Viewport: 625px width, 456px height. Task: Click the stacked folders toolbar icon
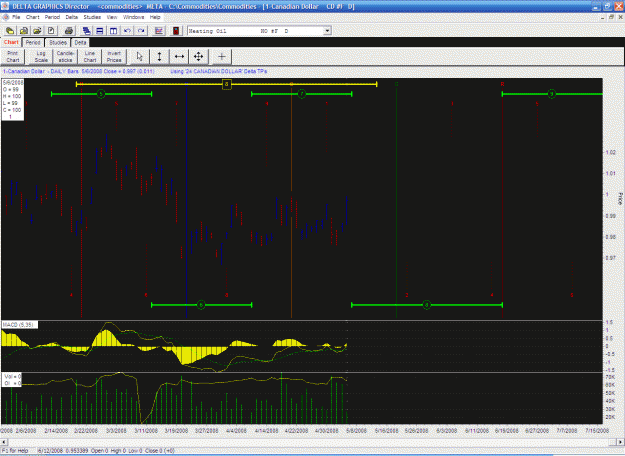(24, 31)
